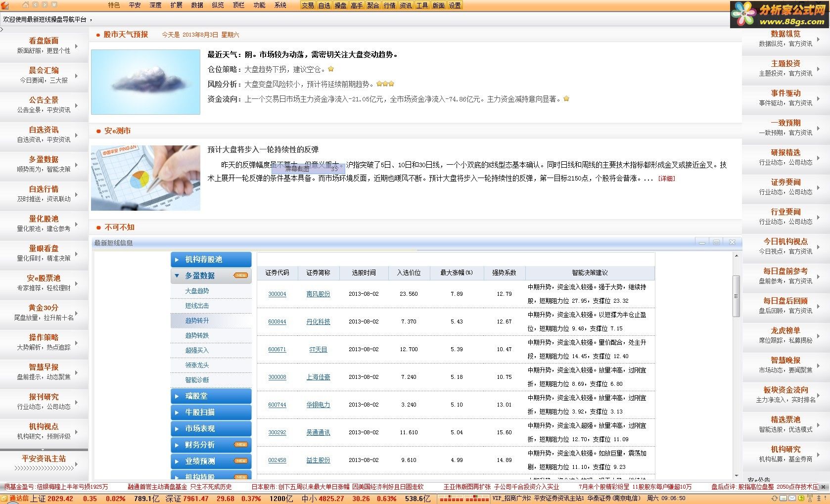Click the 最大涨幅(%) column header
This screenshot has height=504, width=830.
457,273
